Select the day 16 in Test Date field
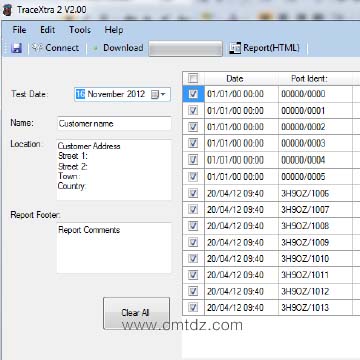Screen dimensions: 360x360 click(x=80, y=94)
